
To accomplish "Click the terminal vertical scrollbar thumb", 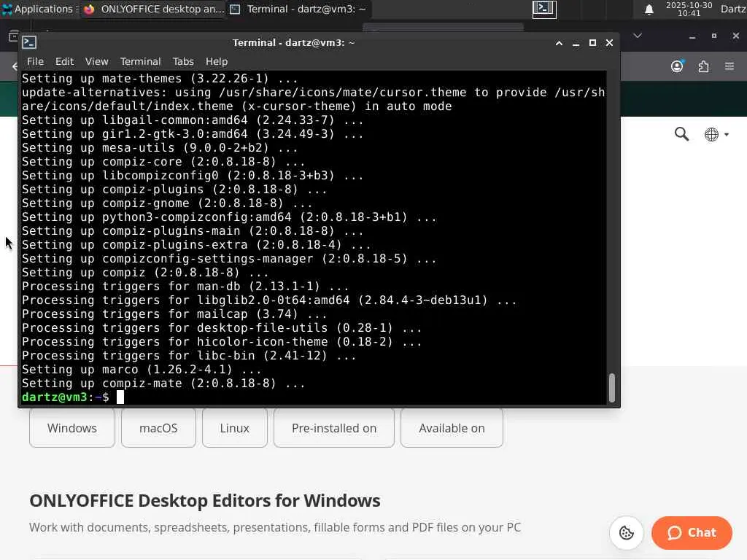I will [x=612, y=388].
